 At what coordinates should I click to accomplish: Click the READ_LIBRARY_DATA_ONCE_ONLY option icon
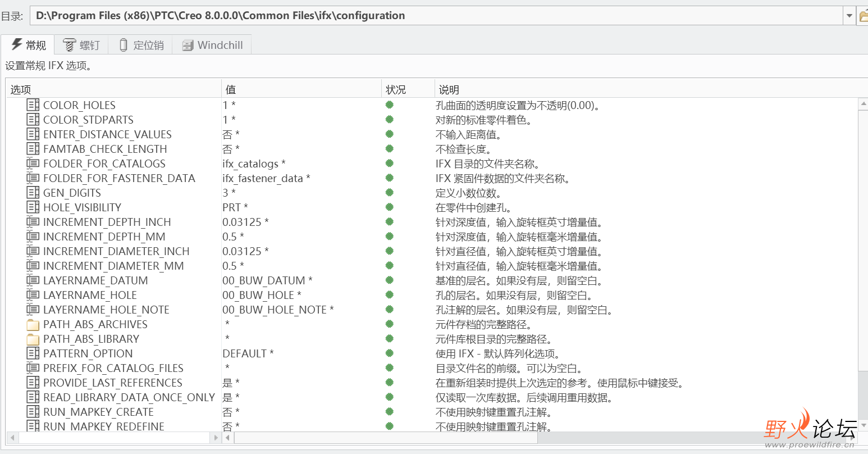point(33,397)
